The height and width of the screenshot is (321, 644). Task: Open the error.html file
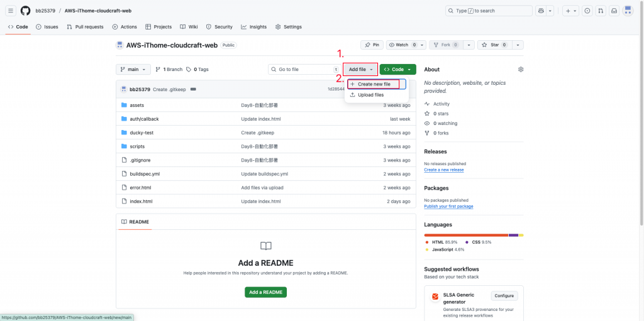point(140,188)
